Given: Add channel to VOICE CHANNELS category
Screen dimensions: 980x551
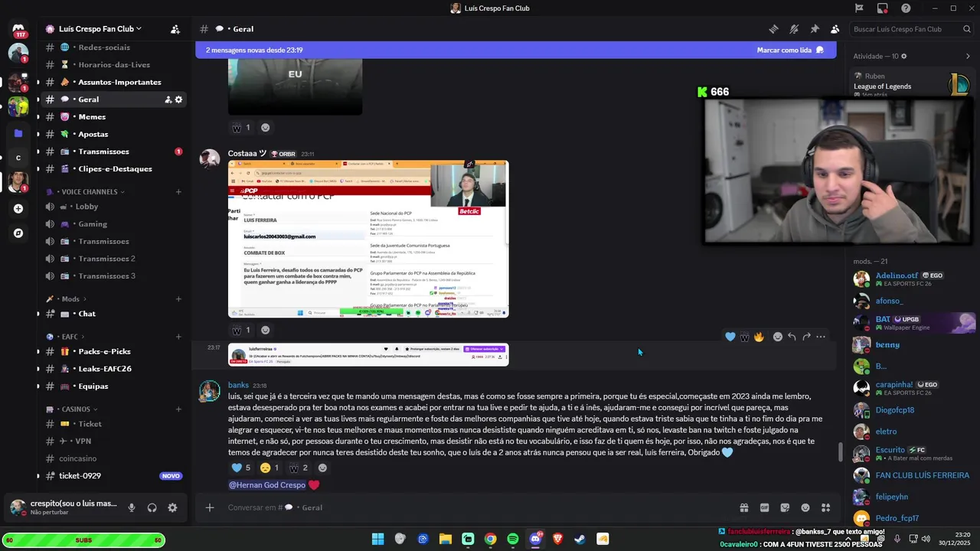Looking at the screenshot, I should tap(178, 192).
